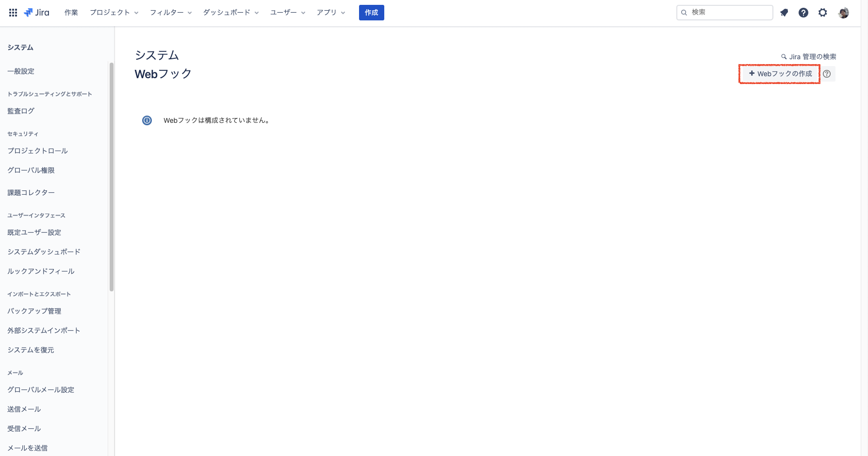Open the app switcher grid icon
The height and width of the screenshot is (456, 868).
click(x=13, y=13)
